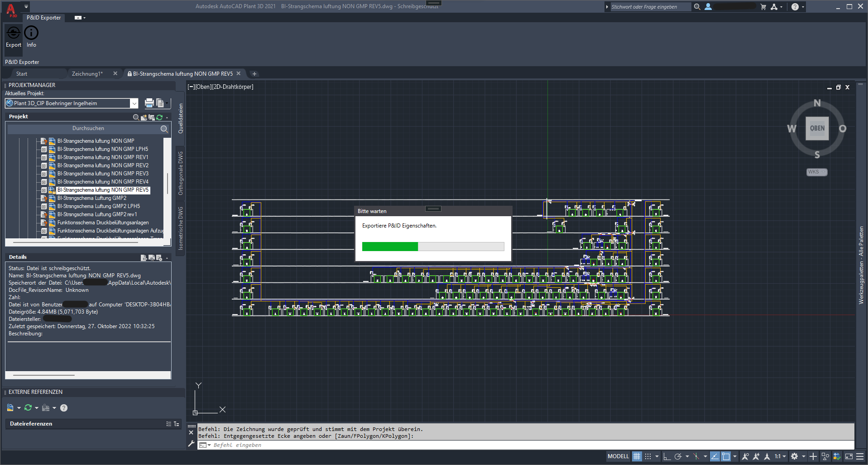
Task: Toggle isometric drafting in status bar
Action: pos(696,456)
